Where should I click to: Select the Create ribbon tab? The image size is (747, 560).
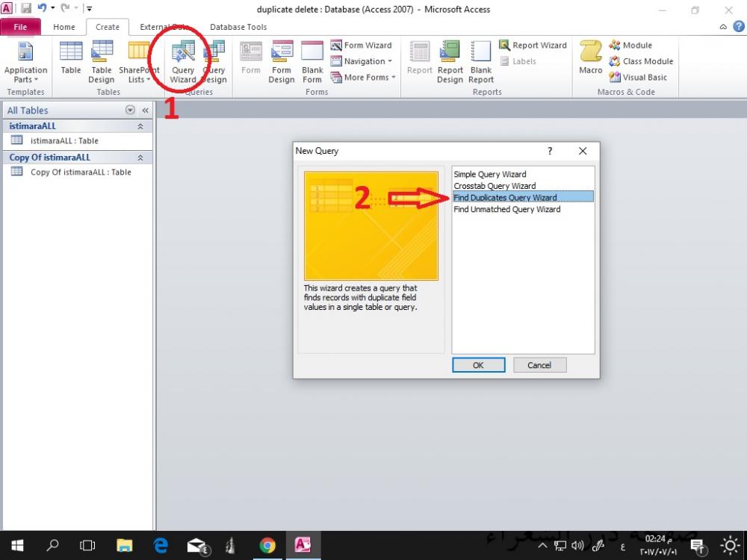107,27
